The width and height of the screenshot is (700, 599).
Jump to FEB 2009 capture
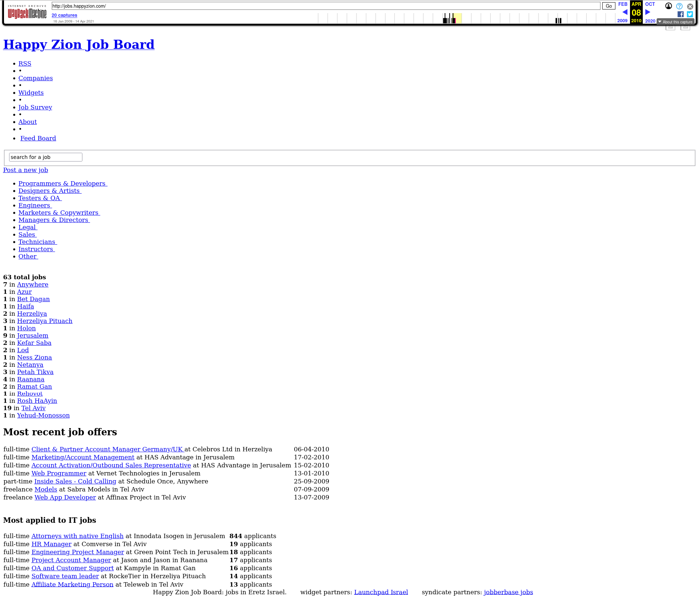click(622, 4)
